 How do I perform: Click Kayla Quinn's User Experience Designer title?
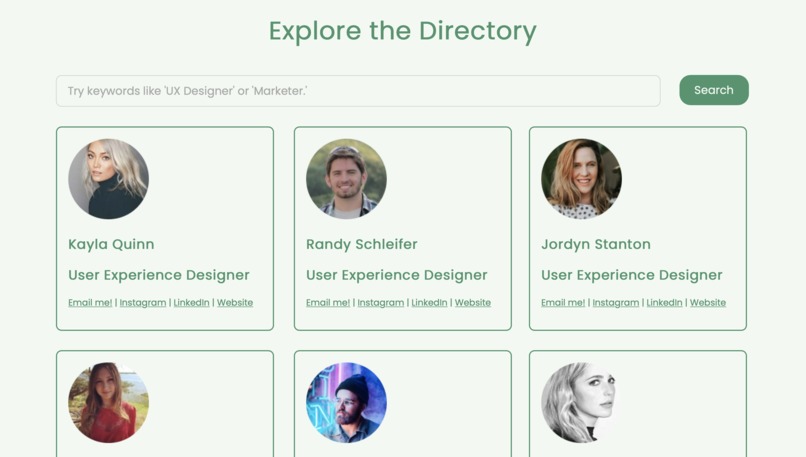tap(159, 276)
